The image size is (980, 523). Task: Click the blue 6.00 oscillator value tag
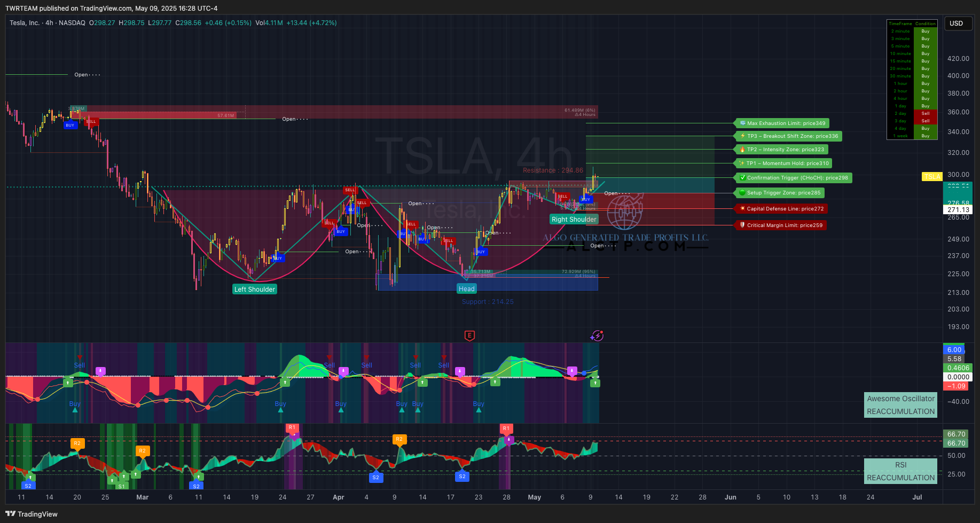(x=954, y=350)
